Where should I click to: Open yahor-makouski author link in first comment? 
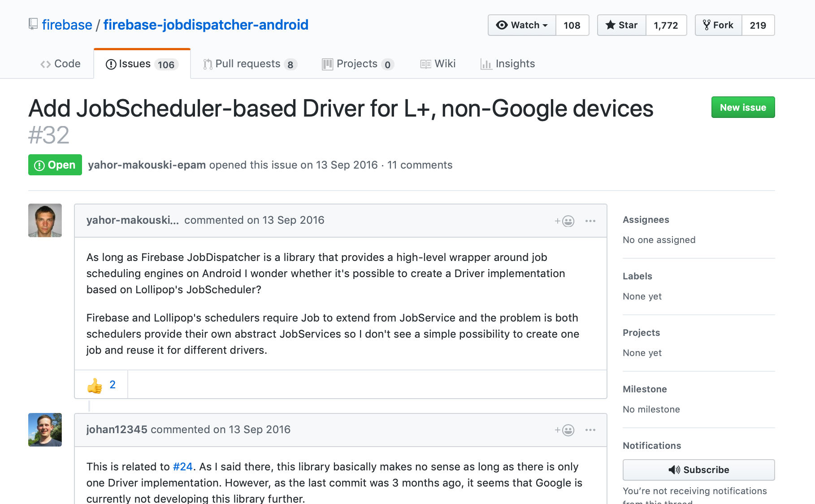click(x=133, y=220)
